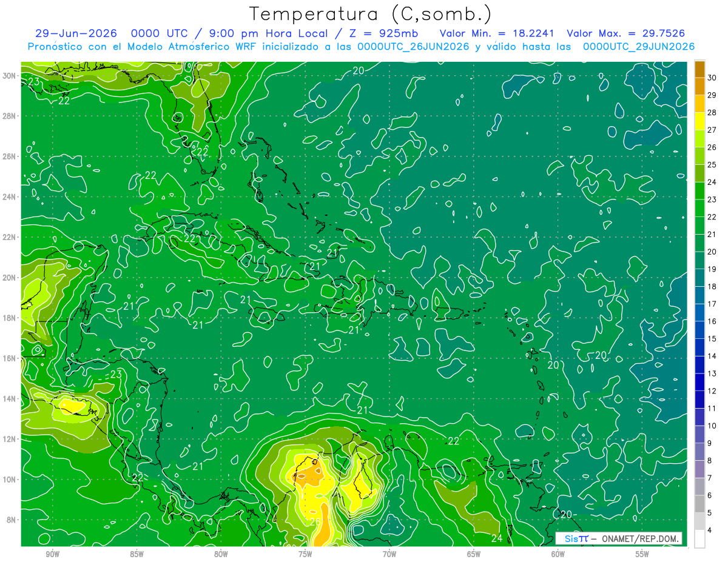This screenshot has height=562, width=728.
Task: Click legend band between 27 and 28
Action: point(700,121)
